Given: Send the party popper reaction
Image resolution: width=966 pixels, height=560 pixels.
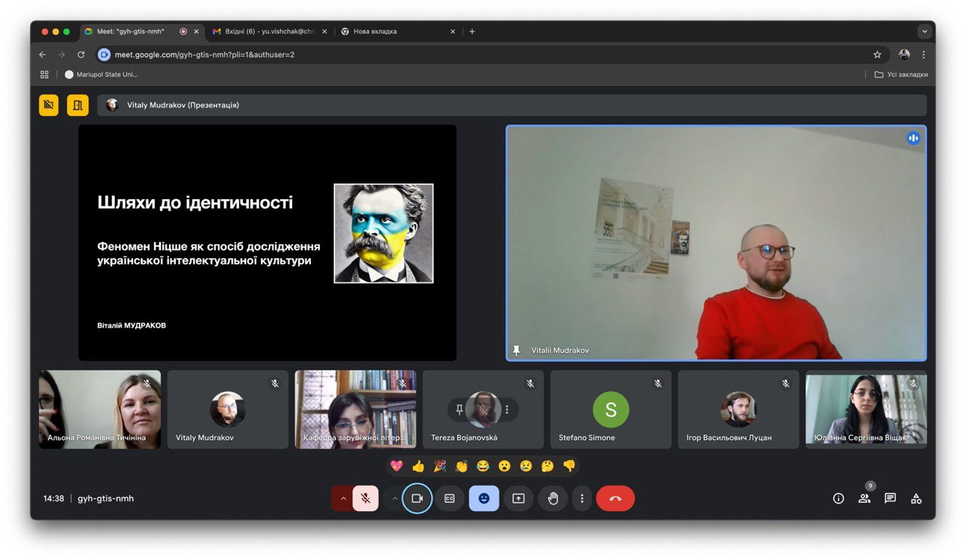Looking at the screenshot, I should tap(440, 466).
